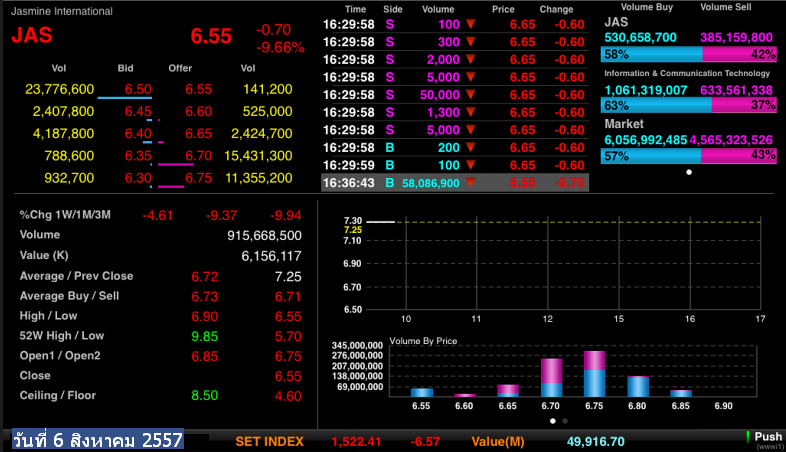Click the JAS 58% buy / 42% sell bar
This screenshot has height=452, width=786.
click(x=689, y=54)
